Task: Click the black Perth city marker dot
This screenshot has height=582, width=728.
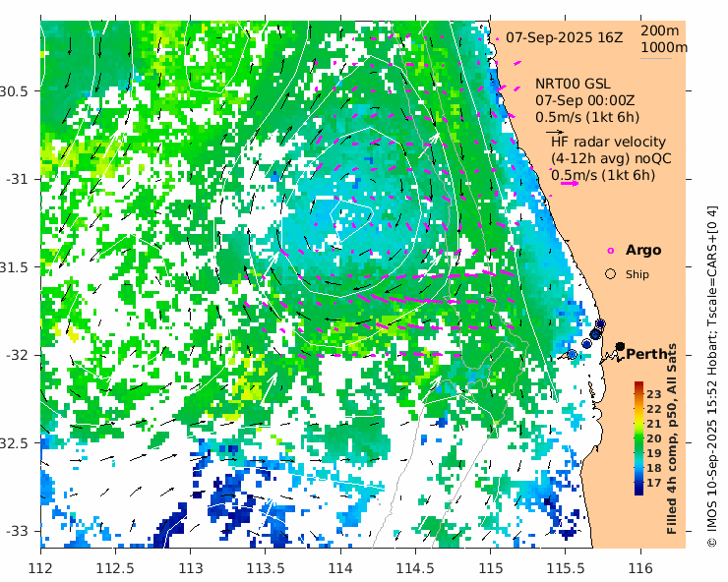Action: pyautogui.click(x=620, y=347)
